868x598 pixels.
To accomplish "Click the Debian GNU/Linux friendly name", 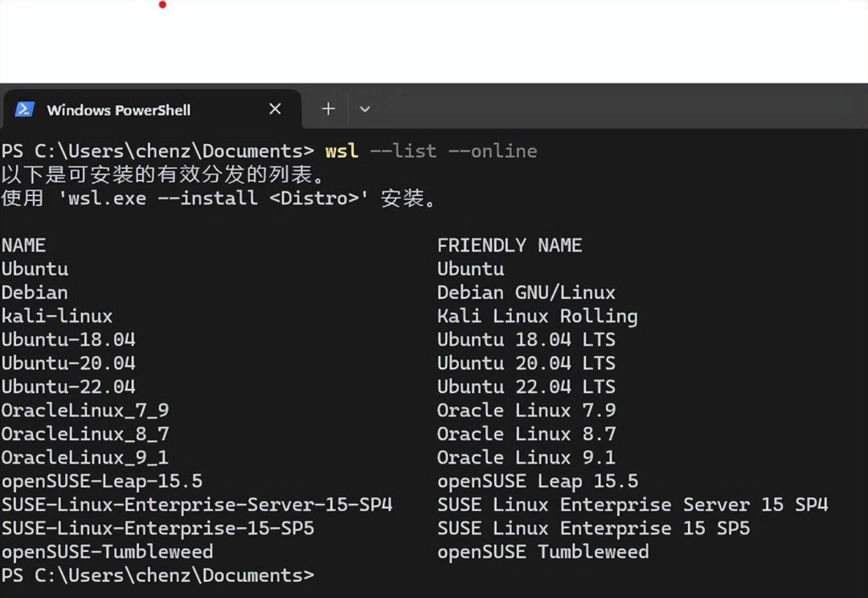I will click(526, 292).
